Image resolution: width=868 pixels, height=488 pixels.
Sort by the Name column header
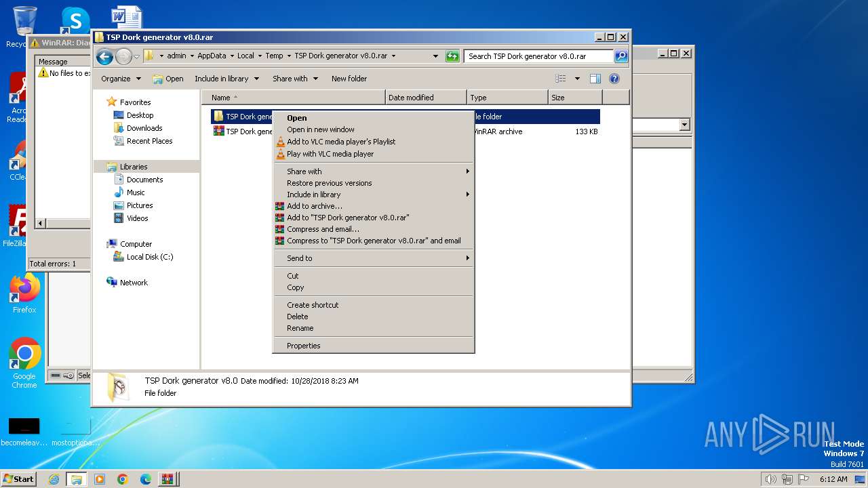click(294, 98)
